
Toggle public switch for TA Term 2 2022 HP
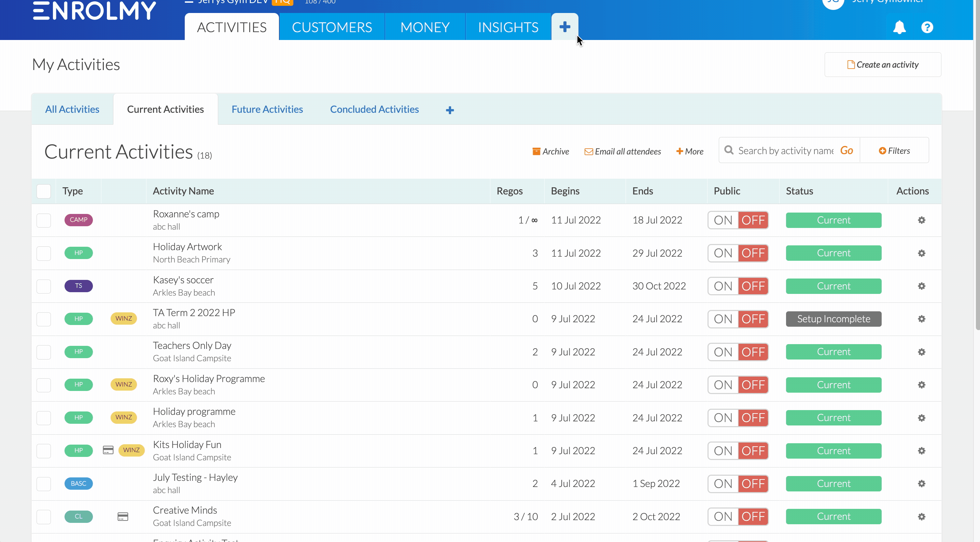click(738, 319)
